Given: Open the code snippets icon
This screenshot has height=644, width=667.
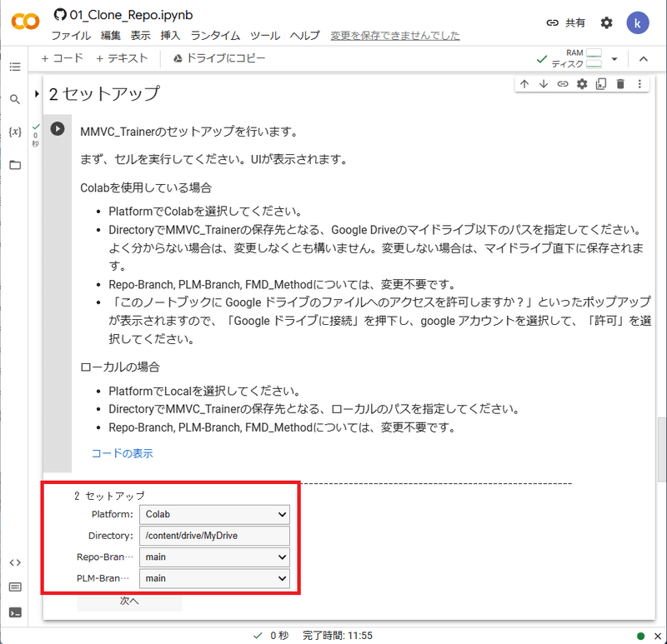Looking at the screenshot, I should tap(15, 562).
